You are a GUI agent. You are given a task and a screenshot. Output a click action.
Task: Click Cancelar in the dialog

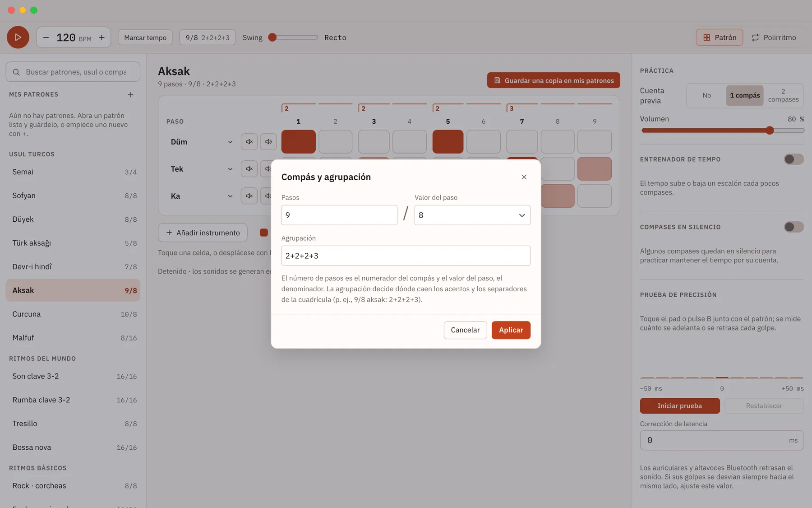[465, 330]
